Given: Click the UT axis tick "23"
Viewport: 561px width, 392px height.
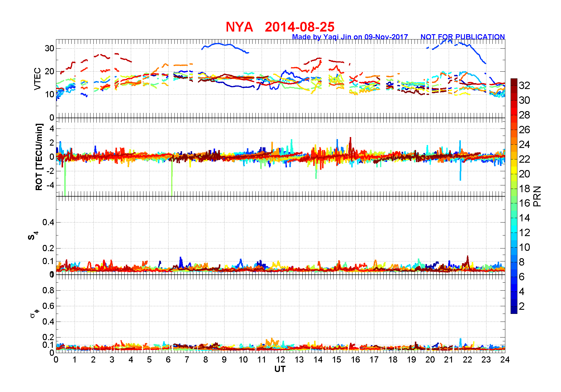Looking at the screenshot, I should [486, 360].
